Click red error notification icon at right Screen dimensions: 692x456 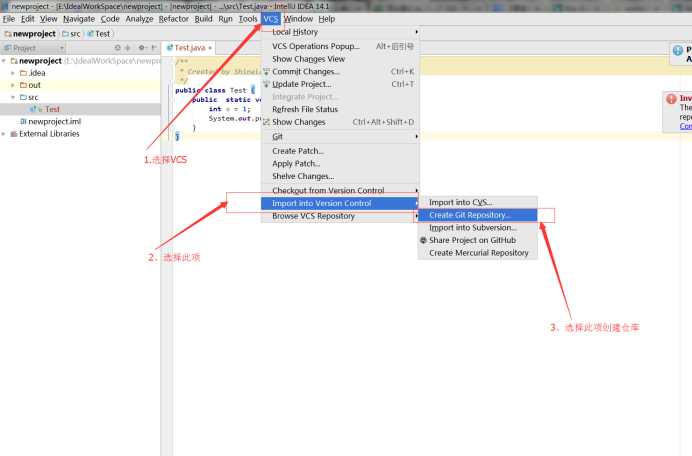point(671,99)
